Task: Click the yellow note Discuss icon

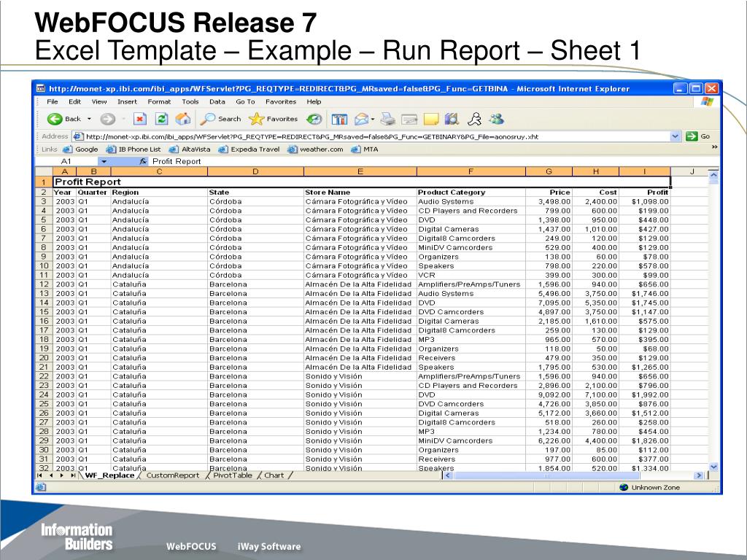Action: coord(430,119)
